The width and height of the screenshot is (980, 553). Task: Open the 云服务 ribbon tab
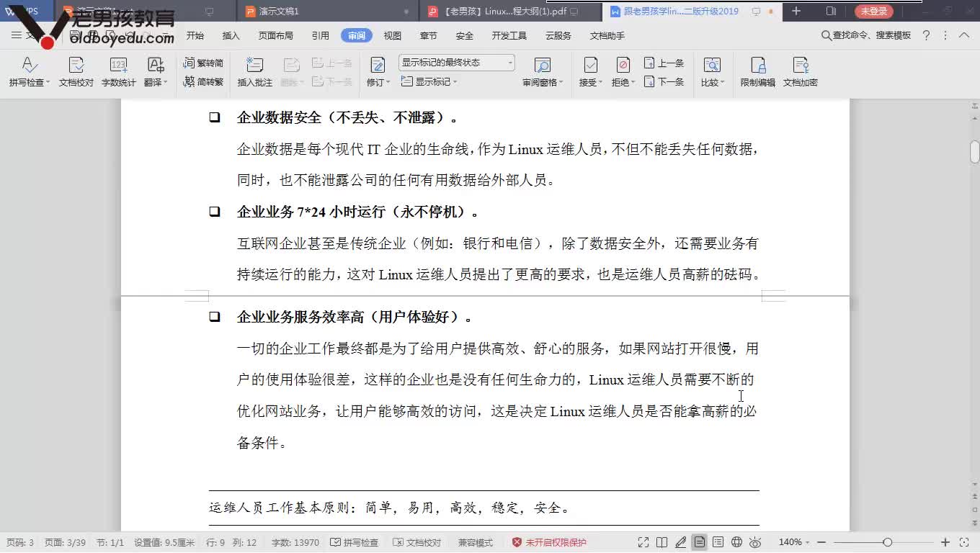[558, 35]
